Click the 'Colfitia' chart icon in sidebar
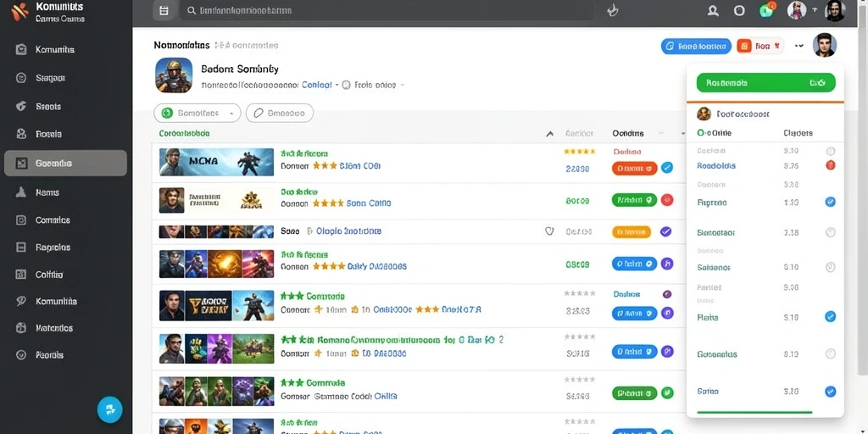Viewport: 868px width, 434px height. pos(21,274)
